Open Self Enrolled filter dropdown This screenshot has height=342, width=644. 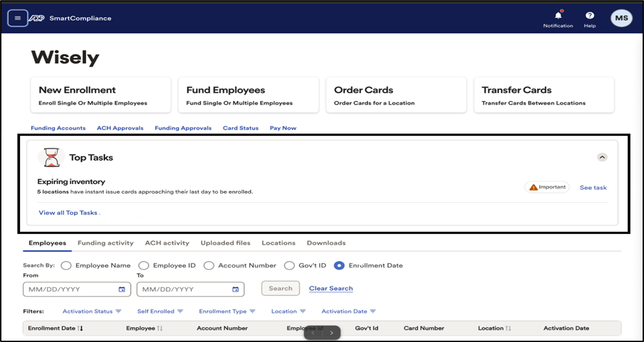[x=160, y=312]
